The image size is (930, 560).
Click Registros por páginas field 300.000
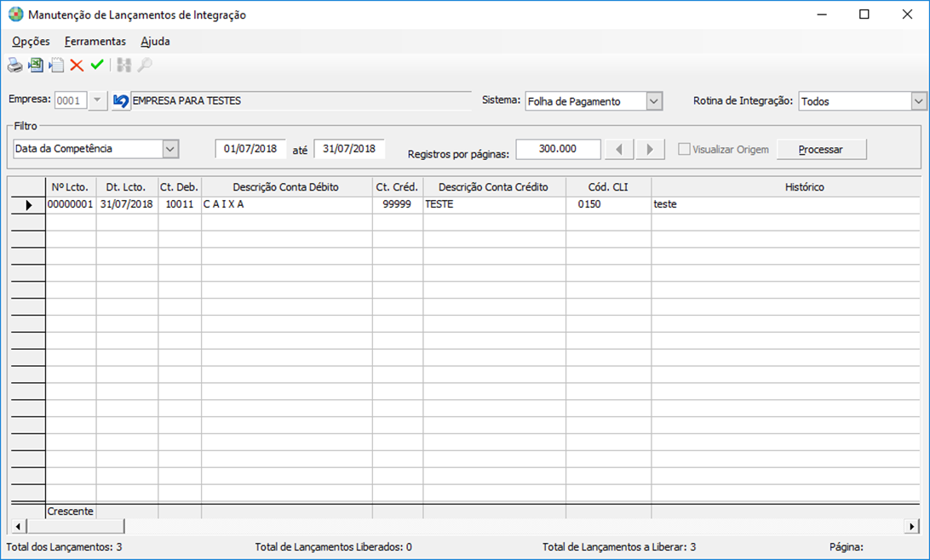558,149
